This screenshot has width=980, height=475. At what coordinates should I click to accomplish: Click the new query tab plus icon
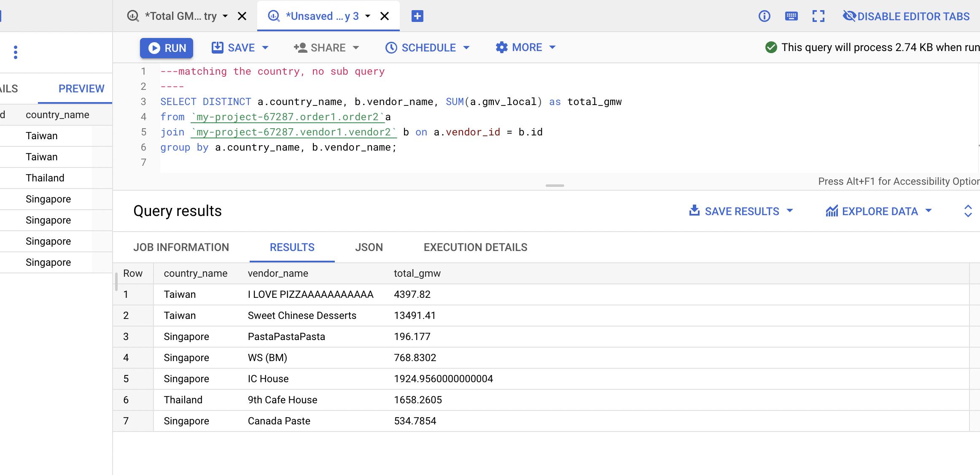click(417, 16)
